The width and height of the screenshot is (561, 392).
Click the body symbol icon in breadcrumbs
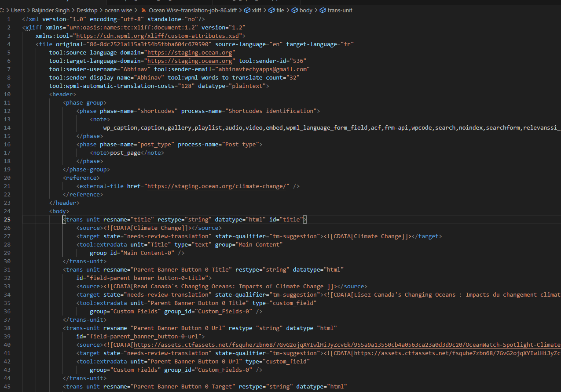tap(295, 10)
